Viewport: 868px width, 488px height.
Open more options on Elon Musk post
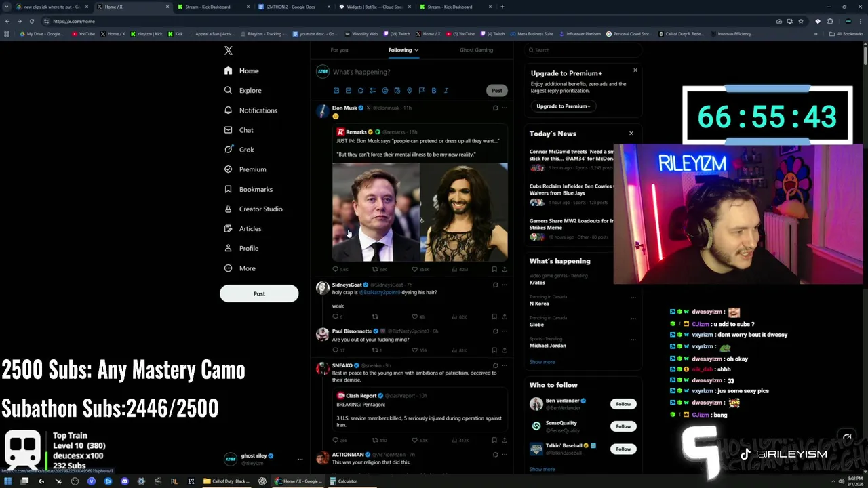(x=505, y=108)
